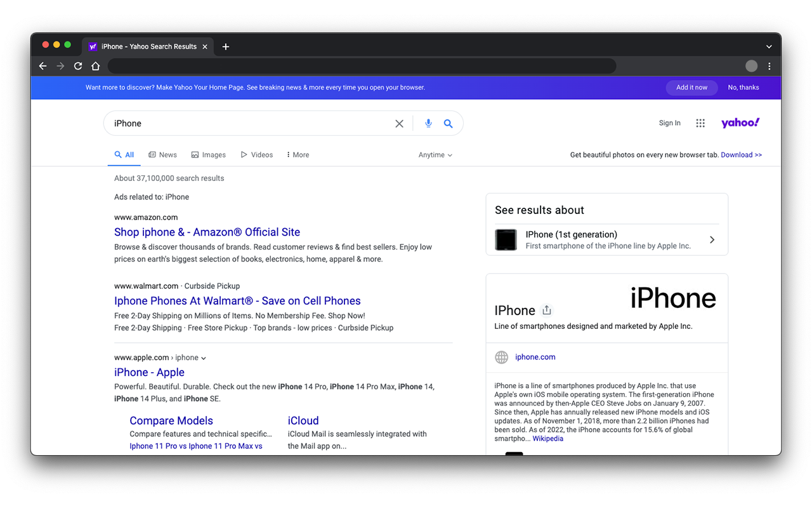Open a new browser tab
Screen dimensions: 812x508
(x=226, y=46)
